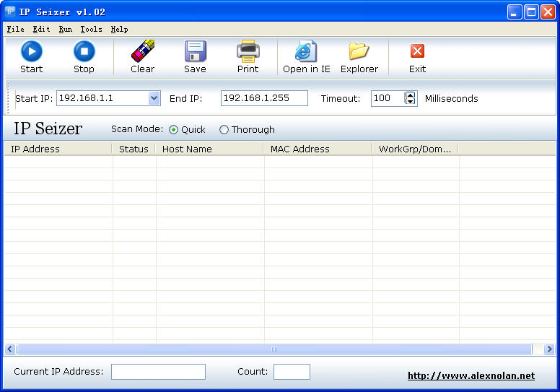Click the red Exit icon
The width and height of the screenshot is (560, 392).
pyautogui.click(x=417, y=57)
